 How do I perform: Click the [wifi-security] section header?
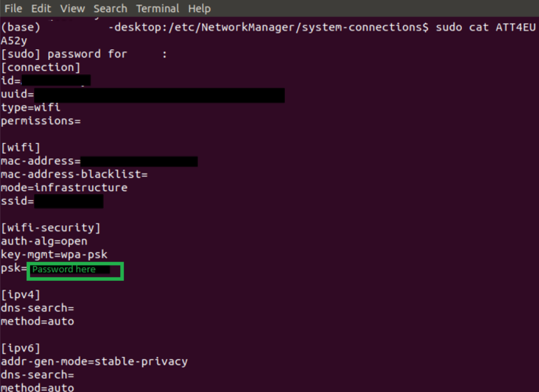click(x=50, y=228)
